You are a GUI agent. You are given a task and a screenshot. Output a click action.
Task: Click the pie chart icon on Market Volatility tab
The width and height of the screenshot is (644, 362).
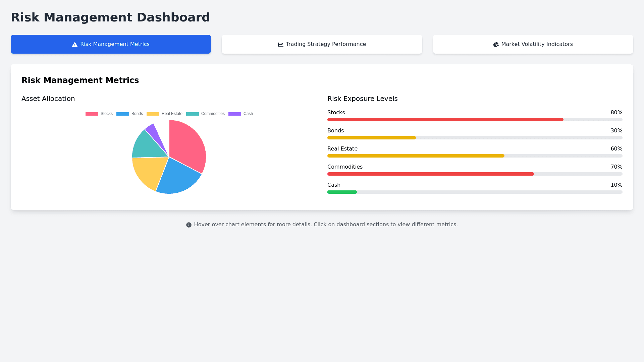(x=496, y=45)
